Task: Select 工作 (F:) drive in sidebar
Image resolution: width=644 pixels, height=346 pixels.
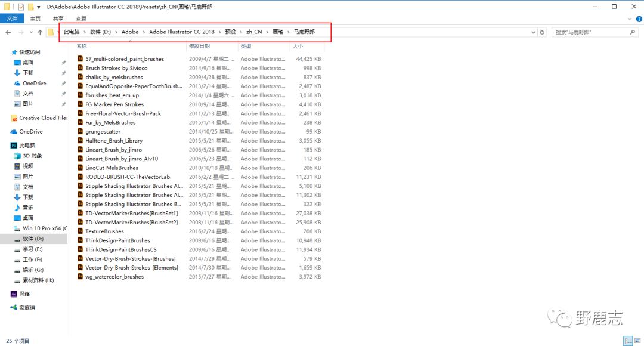Action: (32, 259)
